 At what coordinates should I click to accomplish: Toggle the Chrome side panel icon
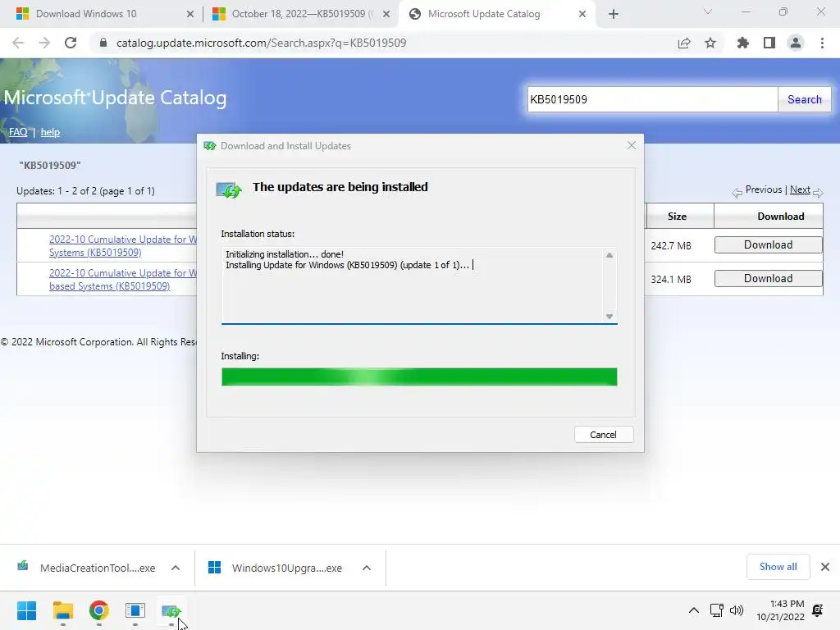769,43
